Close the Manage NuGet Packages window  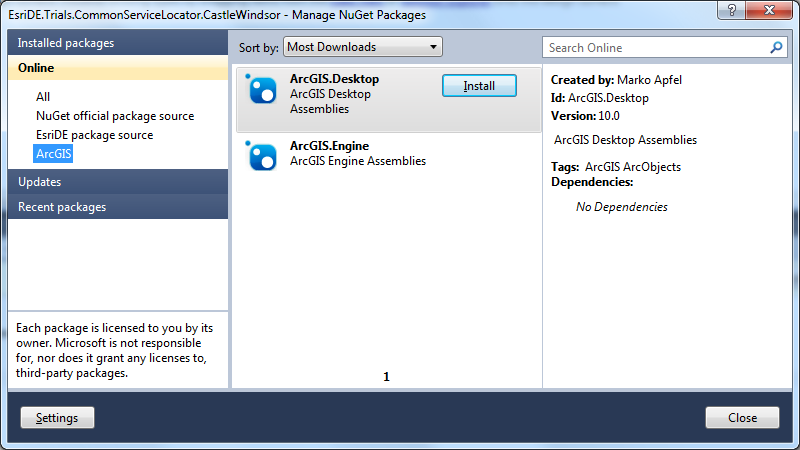(769, 10)
